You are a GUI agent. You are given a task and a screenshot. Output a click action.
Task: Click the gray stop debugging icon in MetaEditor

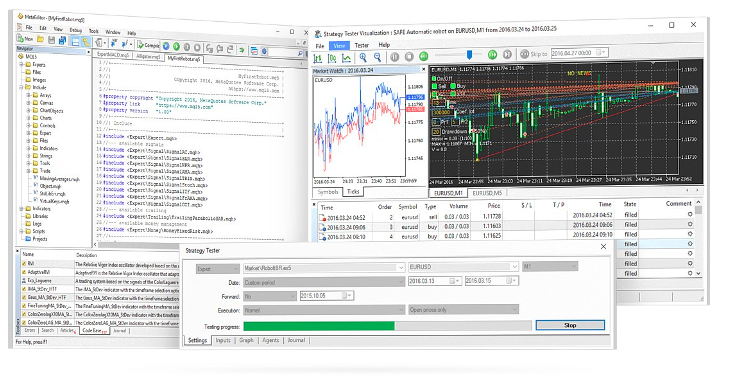tap(197, 47)
